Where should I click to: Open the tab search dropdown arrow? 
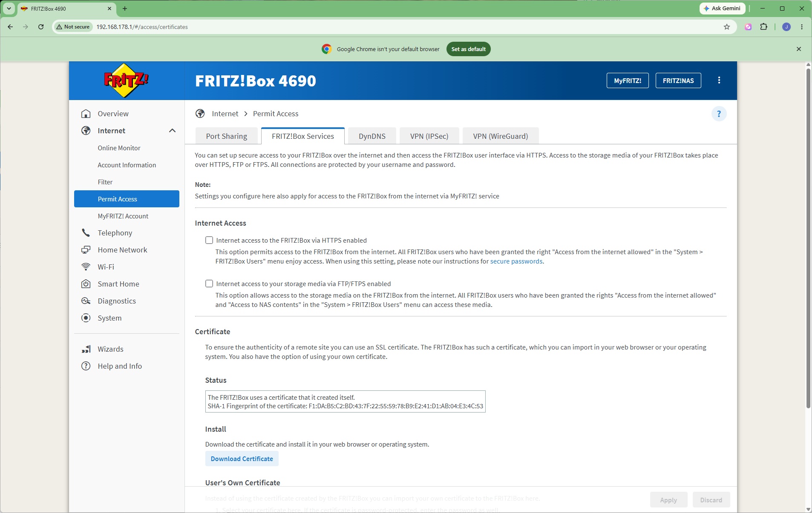(9, 9)
